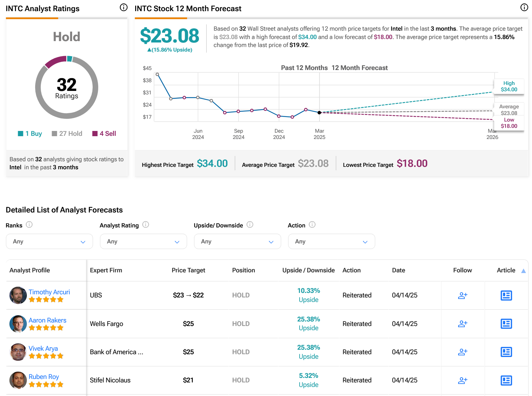The width and height of the screenshot is (532, 396).
Task: Follow analyst Timothy Arcuri
Action: coord(463,295)
